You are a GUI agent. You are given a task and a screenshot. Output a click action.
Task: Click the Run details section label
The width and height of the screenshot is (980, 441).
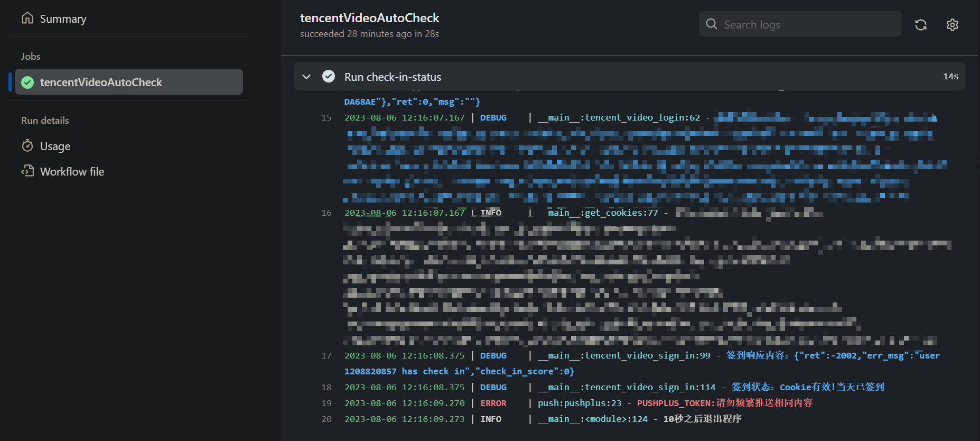pyautogui.click(x=45, y=121)
